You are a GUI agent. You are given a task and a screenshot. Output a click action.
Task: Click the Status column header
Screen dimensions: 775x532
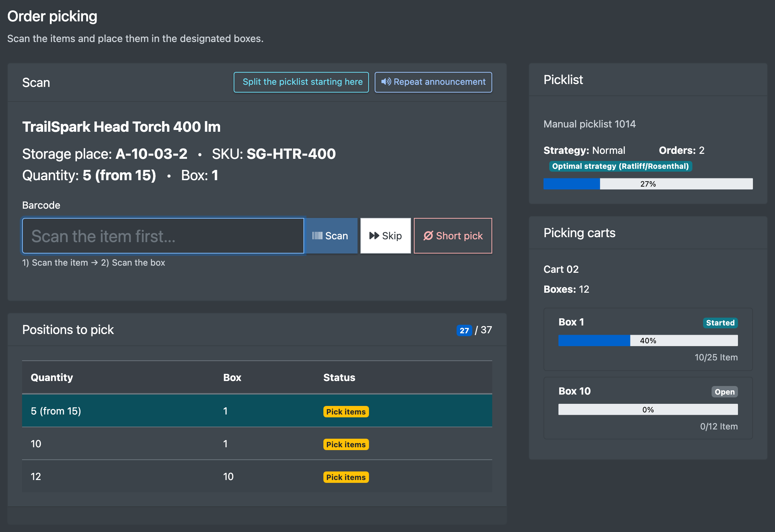[x=339, y=377]
